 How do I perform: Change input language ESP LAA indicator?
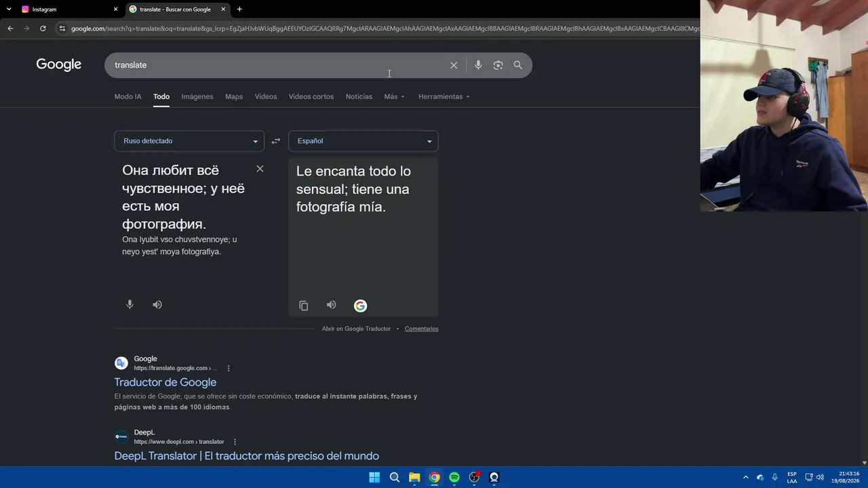click(x=792, y=477)
